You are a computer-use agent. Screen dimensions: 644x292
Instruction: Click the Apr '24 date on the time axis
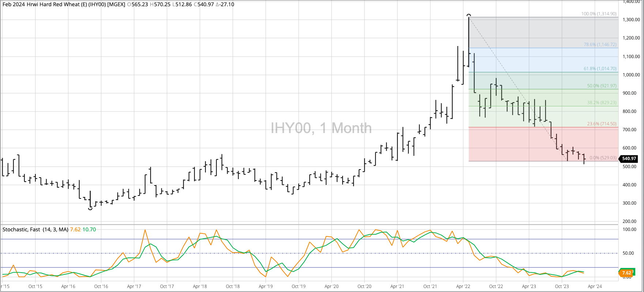(595, 287)
